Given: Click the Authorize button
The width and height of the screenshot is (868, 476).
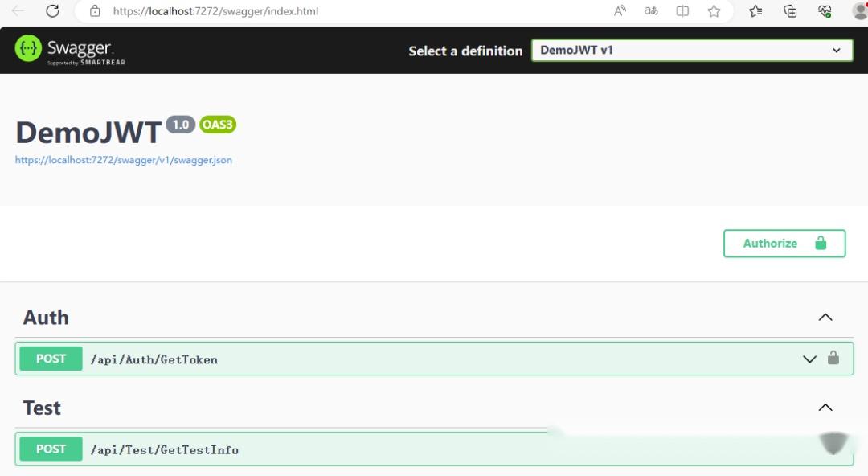Looking at the screenshot, I should [x=784, y=244].
